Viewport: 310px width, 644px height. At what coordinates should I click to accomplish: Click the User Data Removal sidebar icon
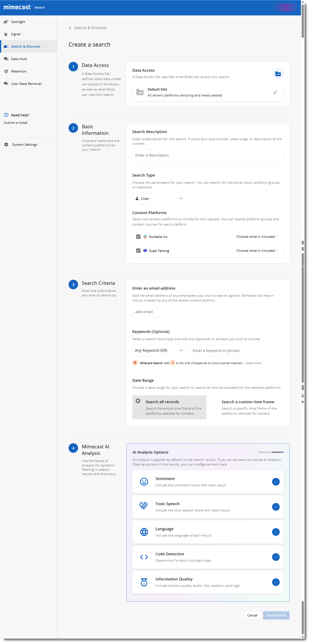[6, 83]
